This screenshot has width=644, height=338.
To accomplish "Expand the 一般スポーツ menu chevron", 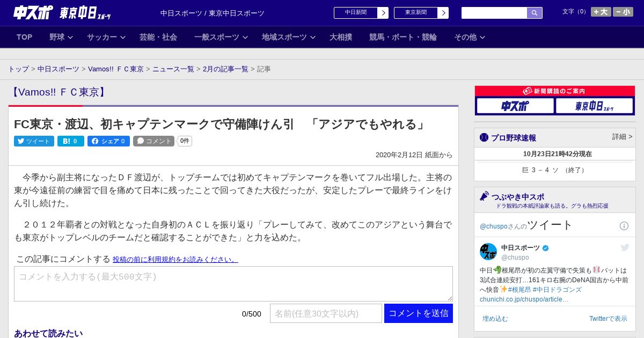I will 245,38.
